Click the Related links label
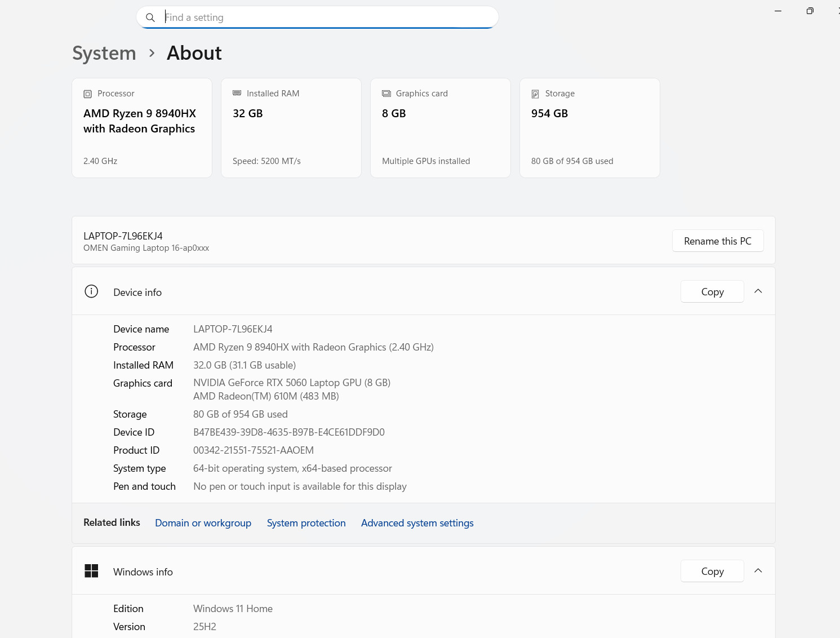 112,522
